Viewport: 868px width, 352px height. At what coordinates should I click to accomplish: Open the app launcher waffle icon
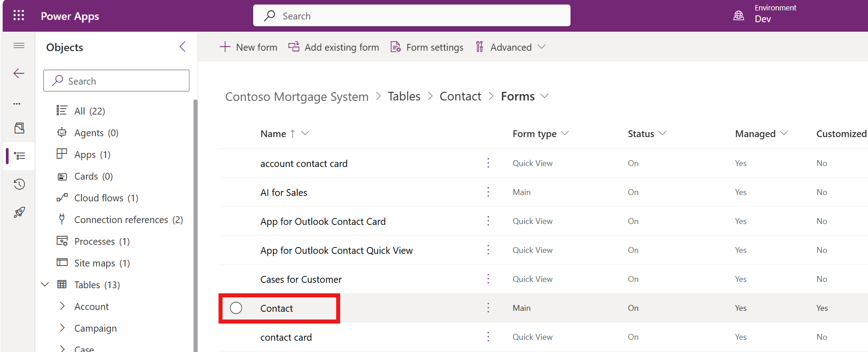[x=19, y=16]
